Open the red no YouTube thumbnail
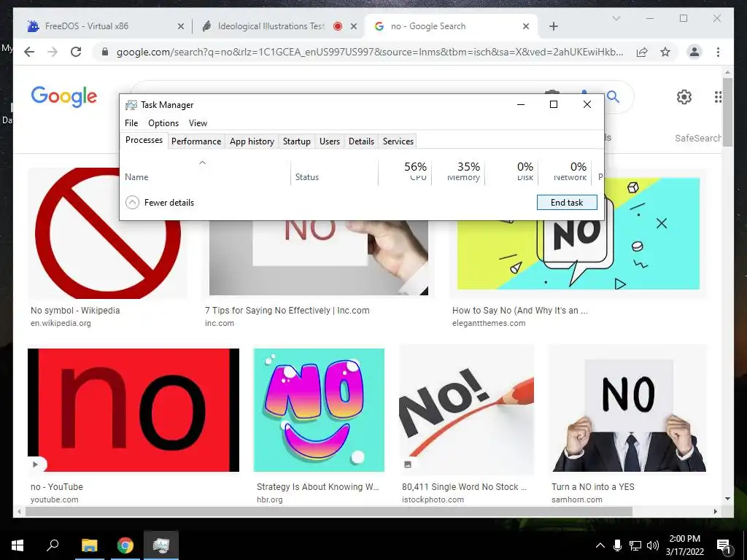Image resolution: width=747 pixels, height=560 pixels. [x=133, y=410]
